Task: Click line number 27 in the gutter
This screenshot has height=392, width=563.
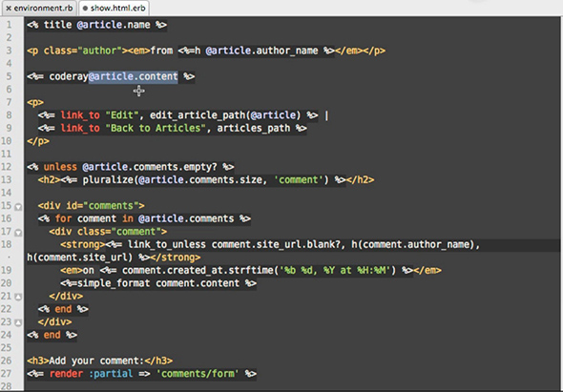Action: [x=7, y=374]
